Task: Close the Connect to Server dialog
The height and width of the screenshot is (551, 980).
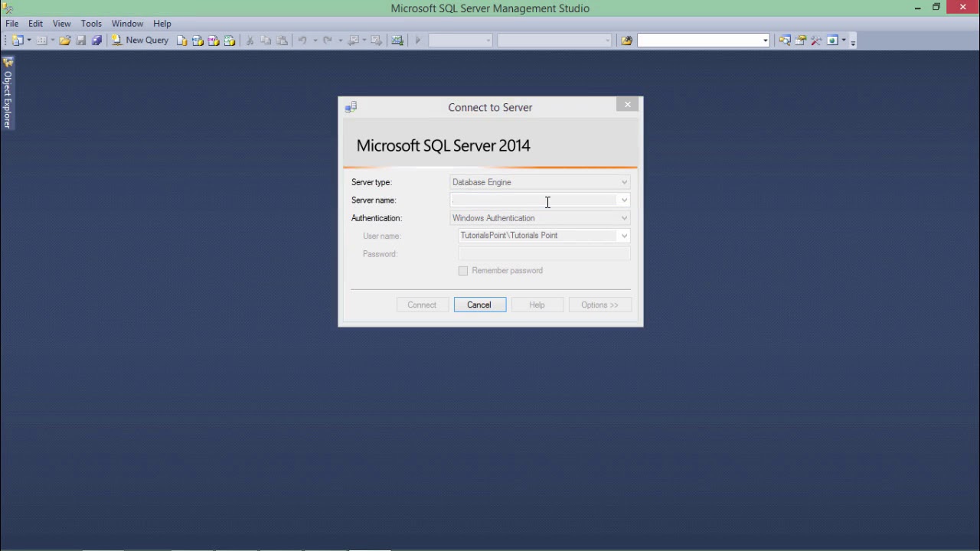Action: pyautogui.click(x=628, y=105)
